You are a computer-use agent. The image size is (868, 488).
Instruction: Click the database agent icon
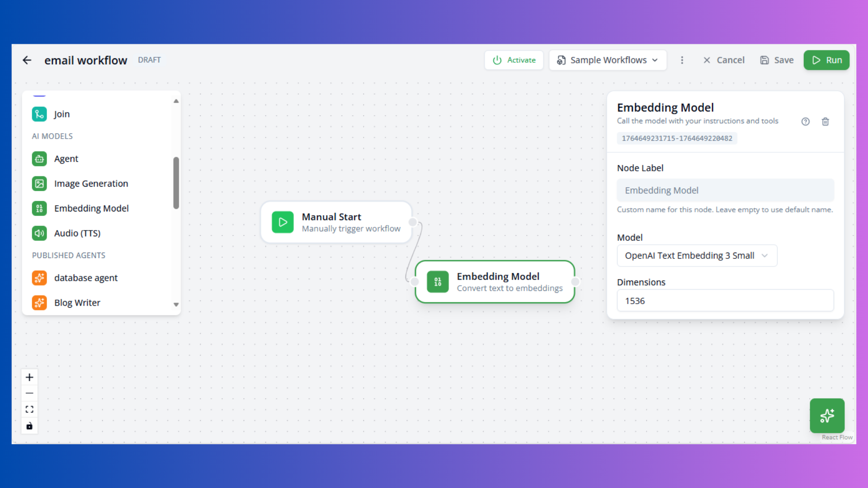pos(39,278)
